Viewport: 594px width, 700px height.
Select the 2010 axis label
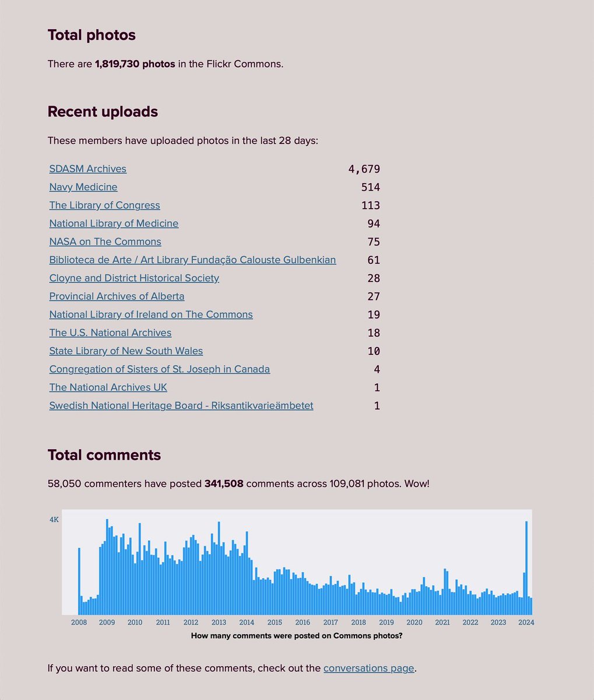click(x=135, y=622)
